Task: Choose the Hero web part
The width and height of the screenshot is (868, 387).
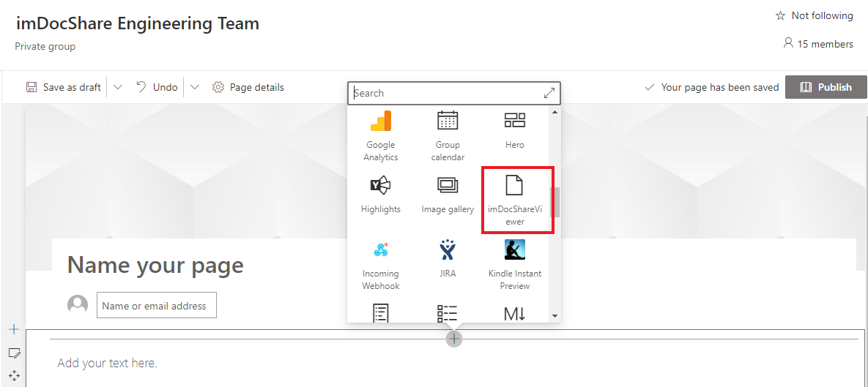Action: click(514, 130)
